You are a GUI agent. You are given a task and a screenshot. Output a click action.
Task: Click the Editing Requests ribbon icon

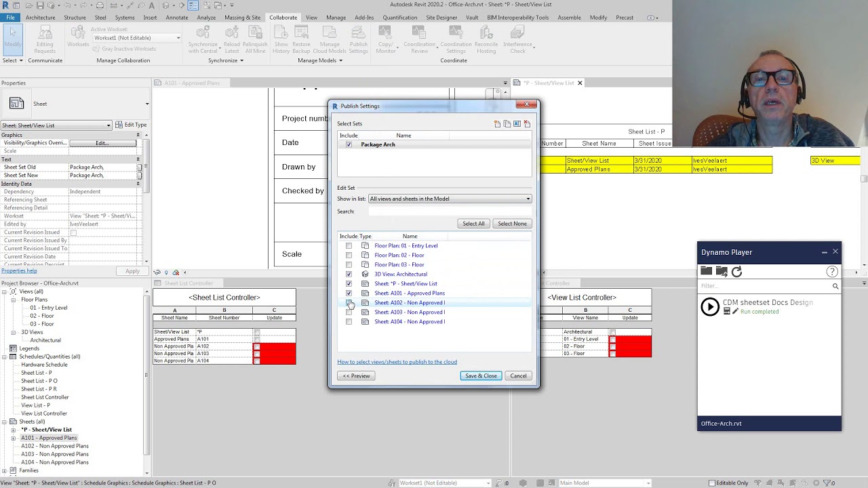tap(45, 41)
